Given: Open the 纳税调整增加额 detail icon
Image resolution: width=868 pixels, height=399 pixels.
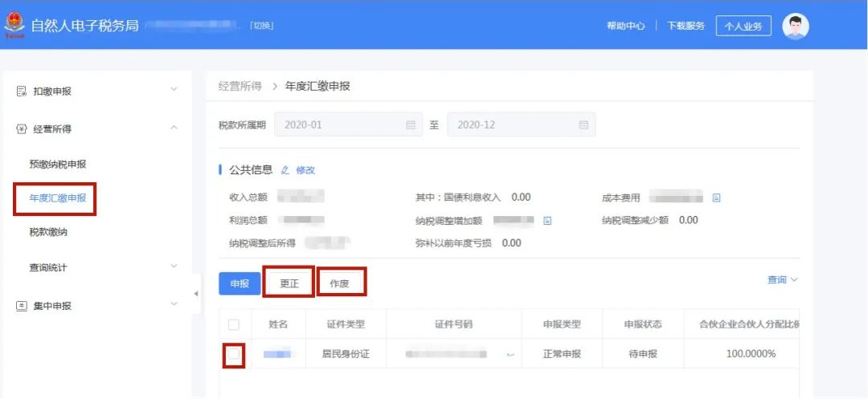Looking at the screenshot, I should pos(547,221).
